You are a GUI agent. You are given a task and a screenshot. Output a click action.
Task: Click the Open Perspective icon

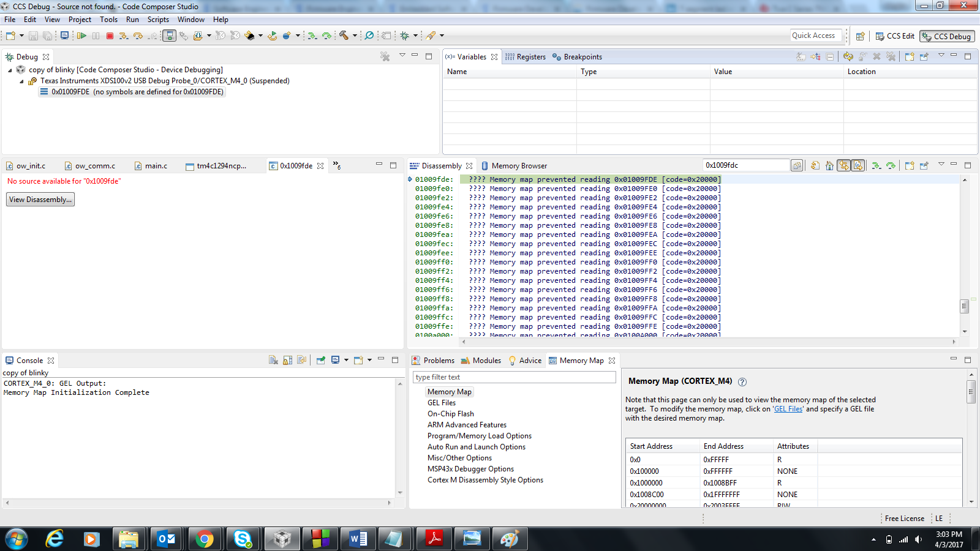pyautogui.click(x=861, y=36)
